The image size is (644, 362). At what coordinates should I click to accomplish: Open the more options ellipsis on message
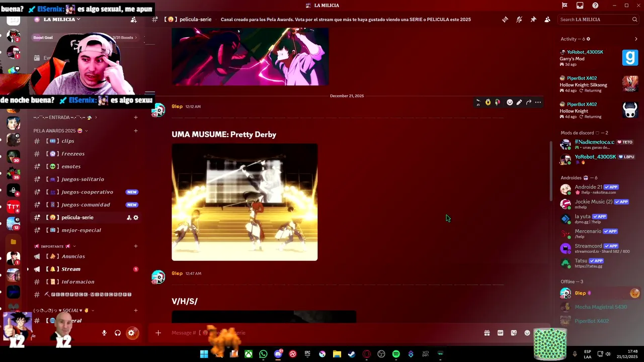[x=538, y=103]
